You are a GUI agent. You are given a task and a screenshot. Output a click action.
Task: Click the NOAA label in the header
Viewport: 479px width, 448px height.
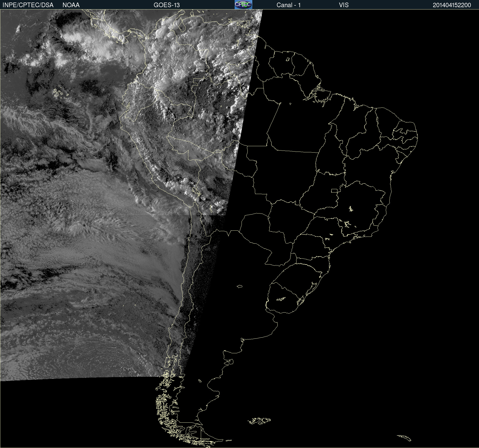[71, 5]
